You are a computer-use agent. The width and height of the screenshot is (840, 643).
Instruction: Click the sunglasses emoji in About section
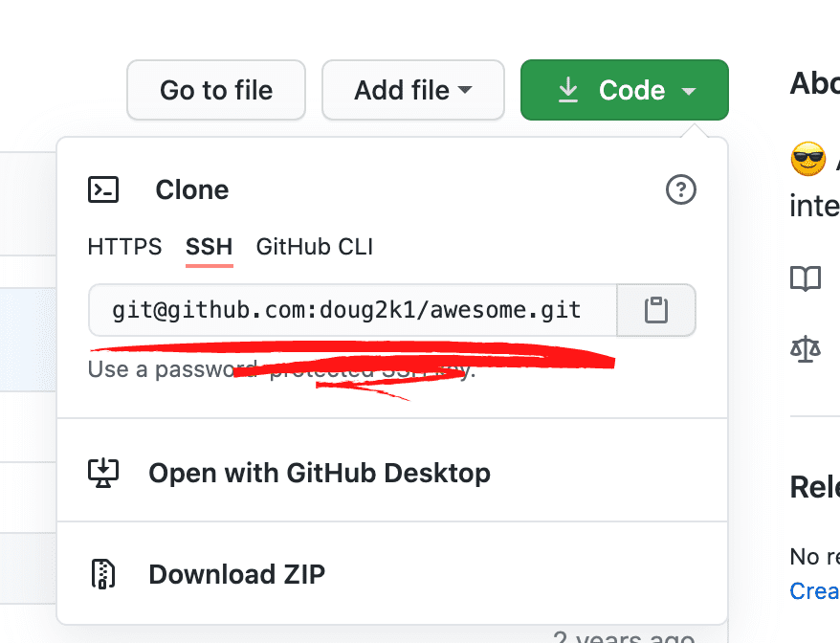coord(807,159)
